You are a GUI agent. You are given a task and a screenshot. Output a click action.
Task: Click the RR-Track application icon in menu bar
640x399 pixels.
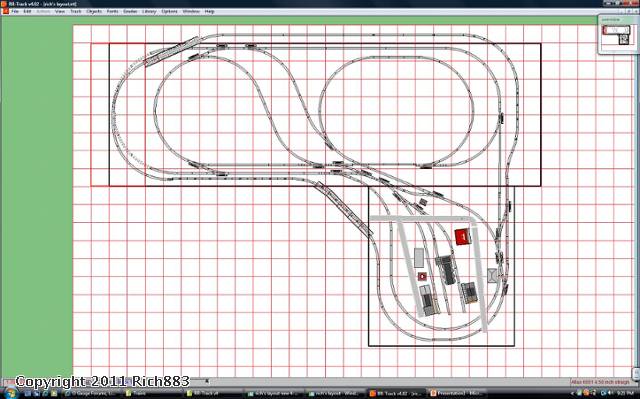tap(5, 11)
